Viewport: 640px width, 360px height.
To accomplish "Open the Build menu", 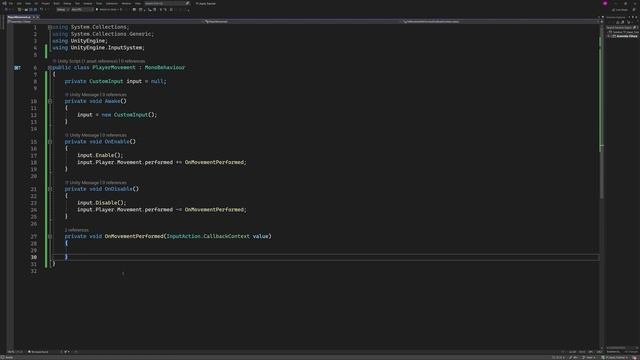I will pyautogui.click(x=56, y=3).
